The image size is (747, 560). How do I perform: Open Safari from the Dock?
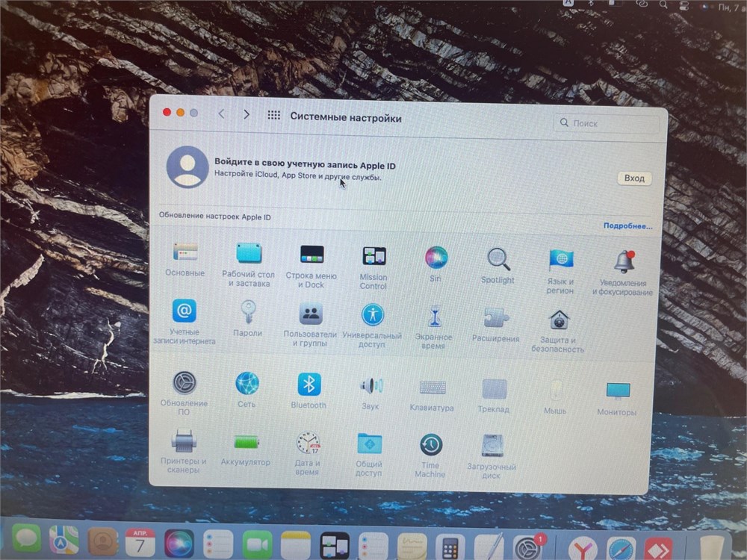click(x=621, y=548)
